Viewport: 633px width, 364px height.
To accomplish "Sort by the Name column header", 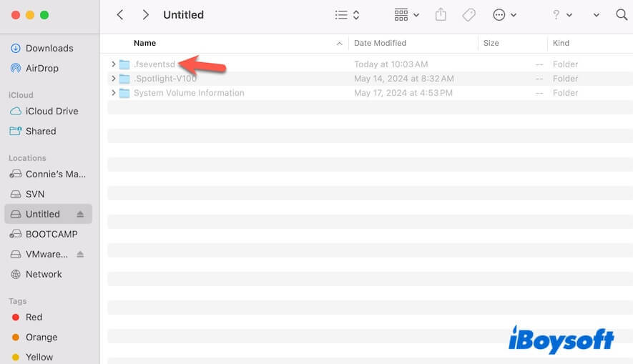I will [145, 43].
